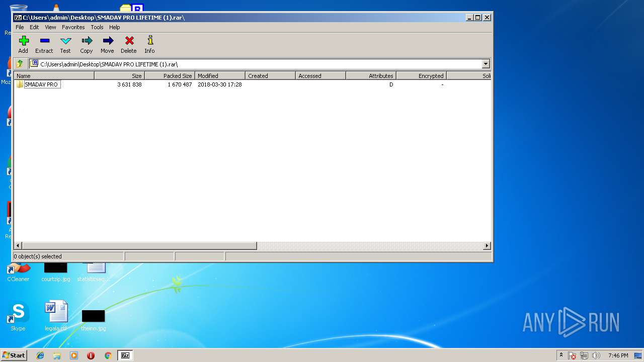Image resolution: width=644 pixels, height=362 pixels.
Task: Click the 1 670 487 packed size value
Action: [x=180, y=84]
